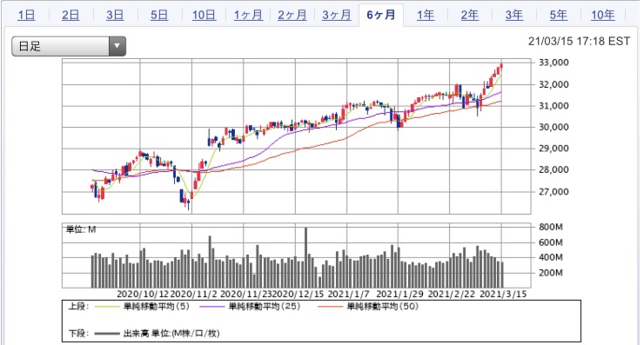Select the 3年 range tab

514,15
